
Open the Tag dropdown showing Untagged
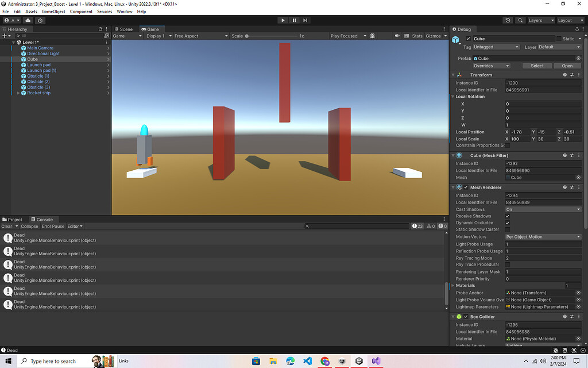(x=496, y=47)
